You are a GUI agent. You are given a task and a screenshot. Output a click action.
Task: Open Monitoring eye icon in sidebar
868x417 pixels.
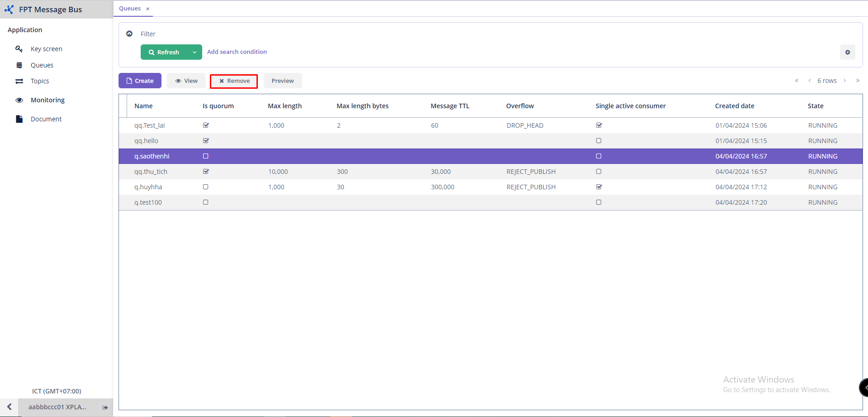19,100
